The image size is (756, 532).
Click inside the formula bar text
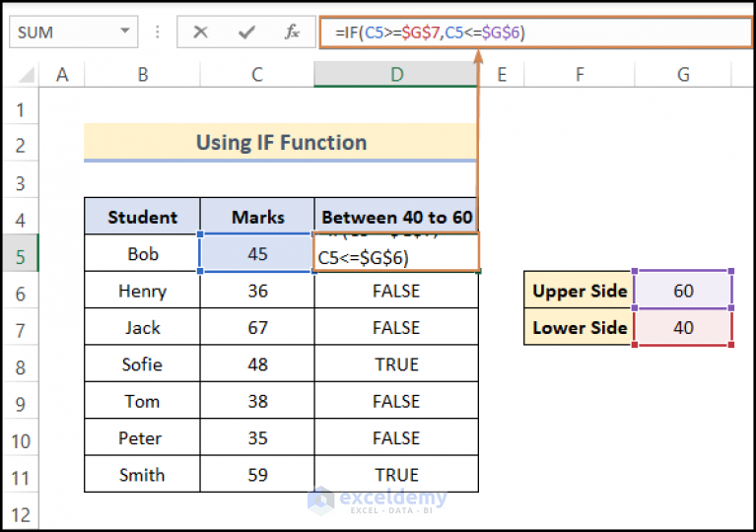[591, 33]
